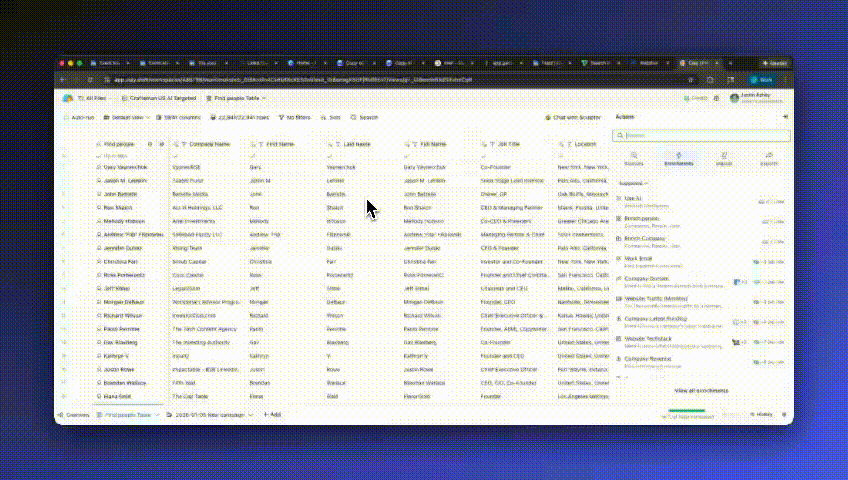Image resolution: width=848 pixels, height=480 pixels.
Task: Click the Jennifer Dulski cell in Find people
Action: pos(123,248)
